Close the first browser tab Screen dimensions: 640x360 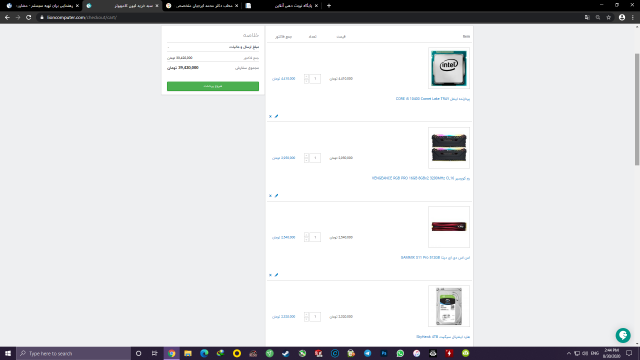click(77, 6)
